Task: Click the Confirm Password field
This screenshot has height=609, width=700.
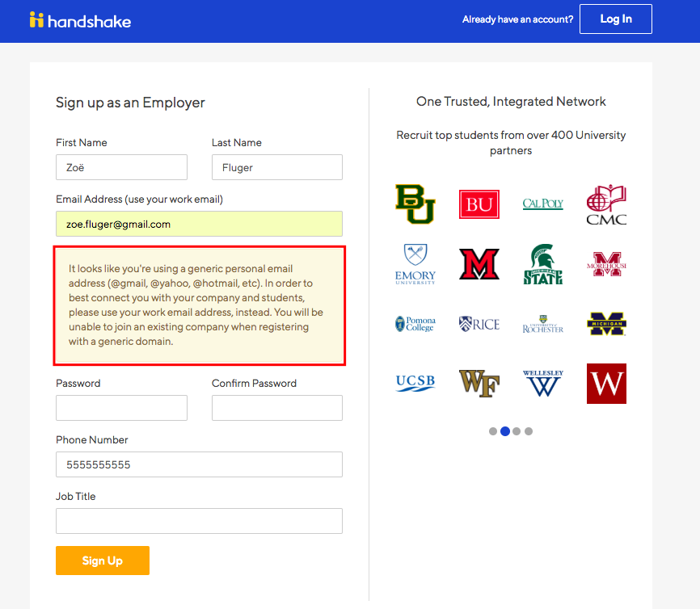Action: [277, 408]
